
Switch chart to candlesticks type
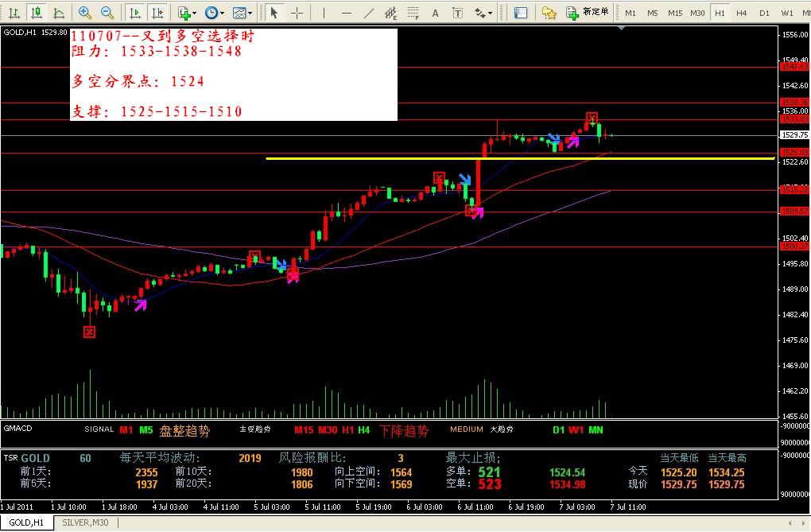[37, 13]
